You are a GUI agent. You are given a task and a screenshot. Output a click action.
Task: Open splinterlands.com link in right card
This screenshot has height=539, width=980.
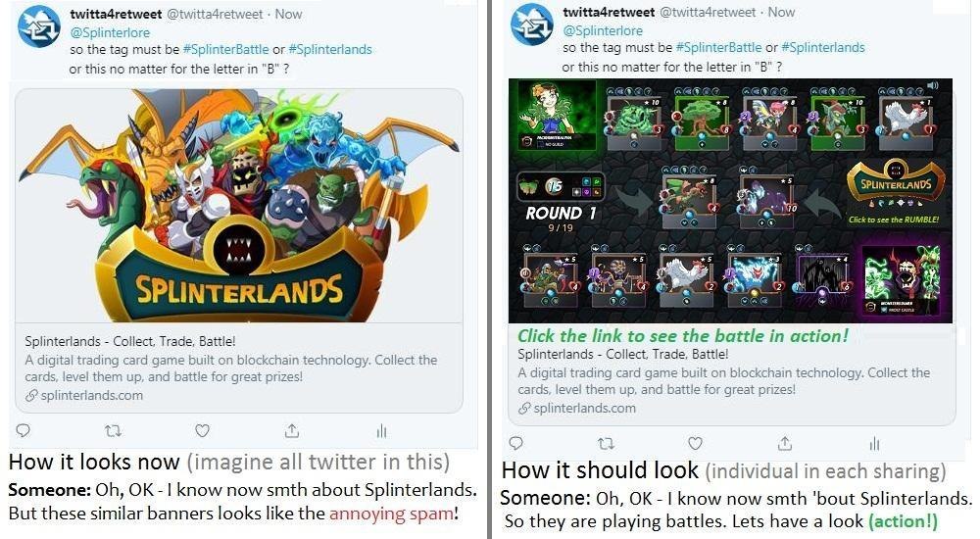[x=577, y=408]
